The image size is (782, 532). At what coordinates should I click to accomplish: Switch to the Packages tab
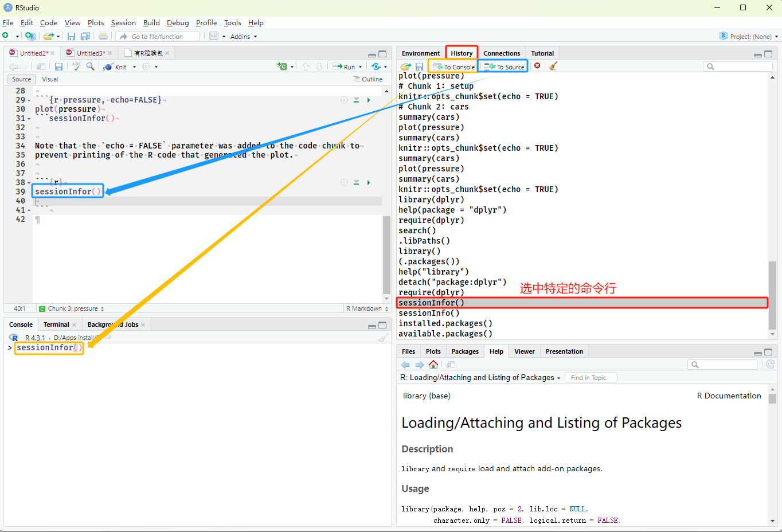(x=465, y=351)
